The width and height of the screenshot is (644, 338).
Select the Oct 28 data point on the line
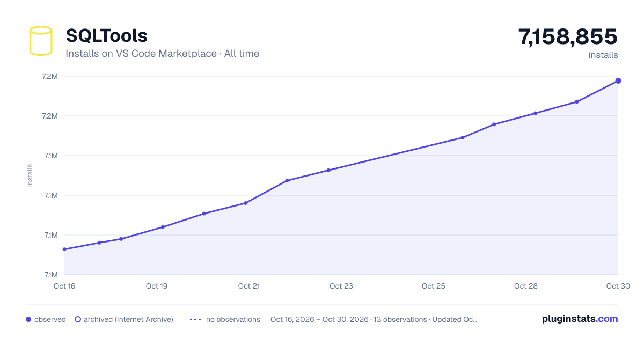point(535,113)
